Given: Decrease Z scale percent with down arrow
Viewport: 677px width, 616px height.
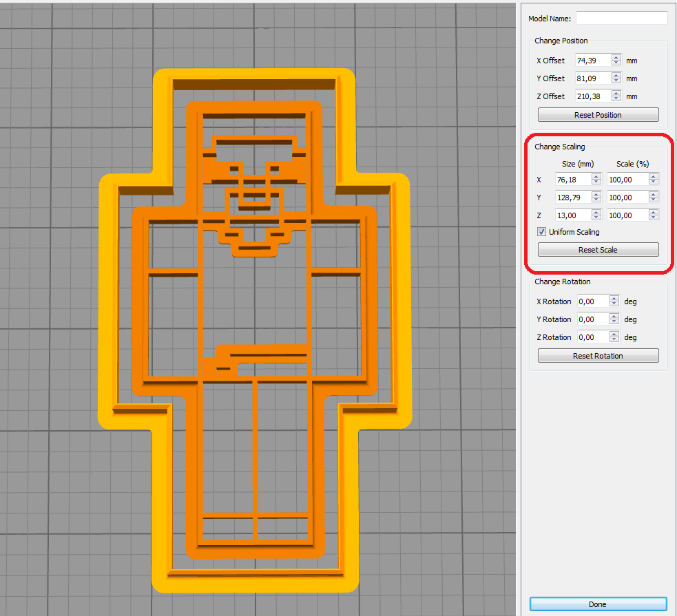Looking at the screenshot, I should 654,218.
